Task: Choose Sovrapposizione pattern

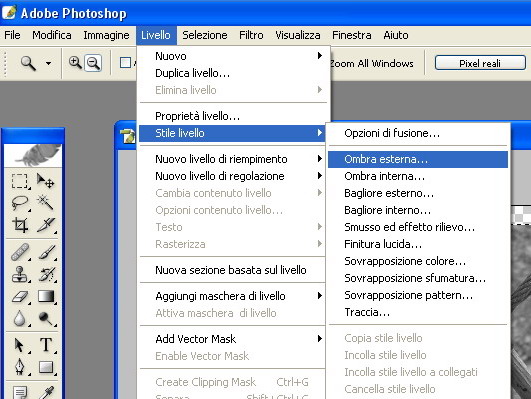Action: [418, 295]
